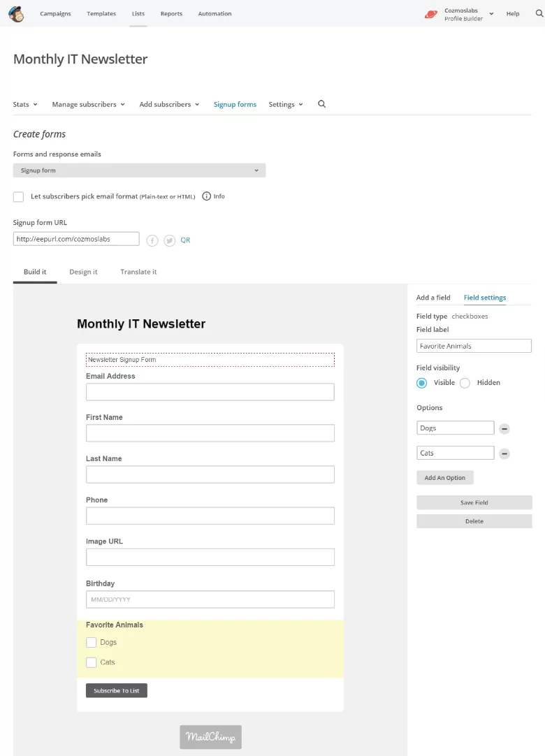The image size is (545, 756).
Task: Switch to the Design it tab
Action: coord(83,272)
